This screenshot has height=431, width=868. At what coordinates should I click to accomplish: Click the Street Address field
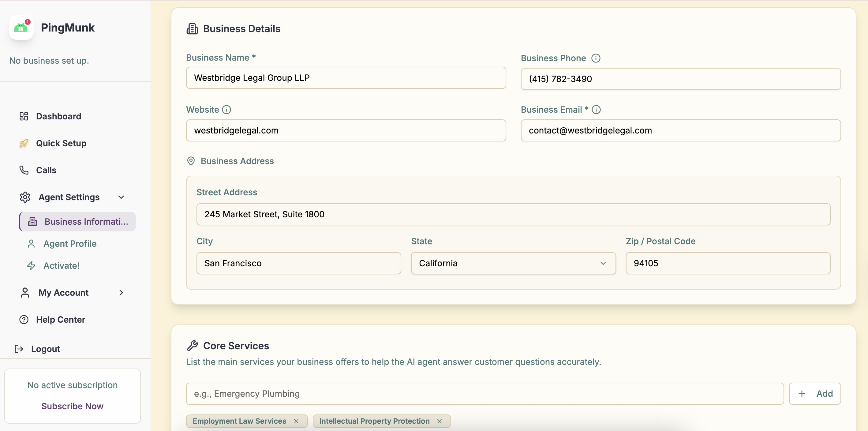click(x=513, y=214)
